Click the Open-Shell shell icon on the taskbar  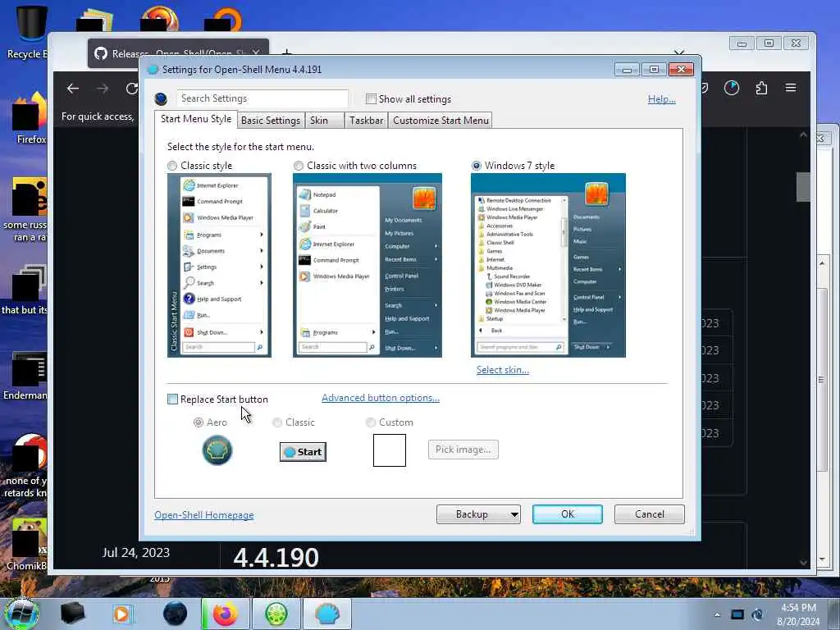pos(326,614)
